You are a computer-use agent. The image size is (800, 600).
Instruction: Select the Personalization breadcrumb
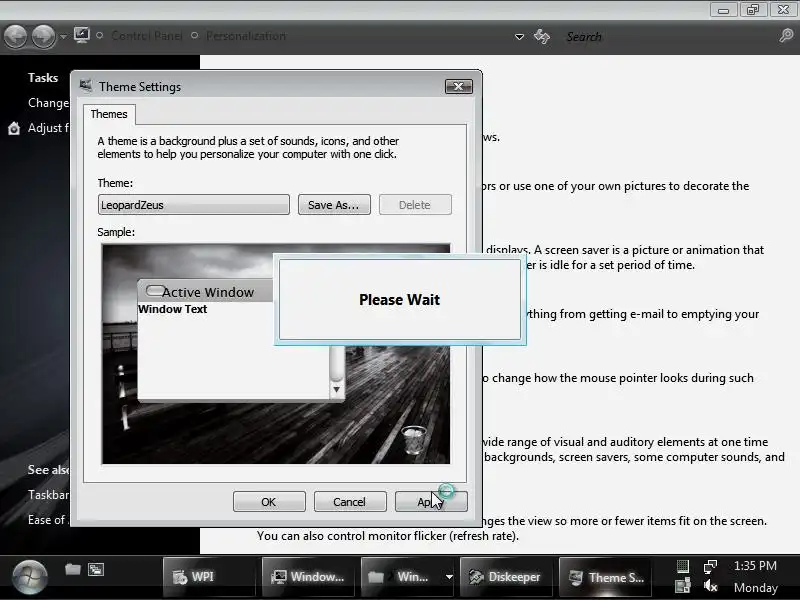click(x=246, y=36)
